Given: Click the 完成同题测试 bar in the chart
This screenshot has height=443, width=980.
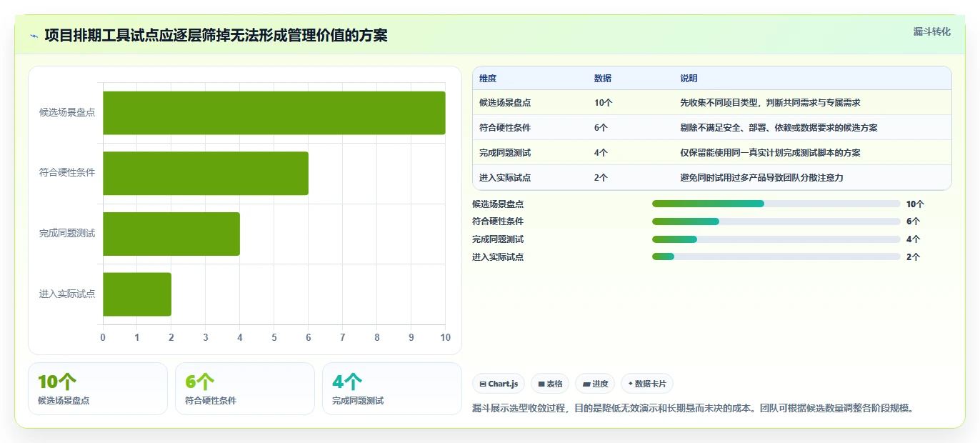Looking at the screenshot, I should (x=171, y=234).
